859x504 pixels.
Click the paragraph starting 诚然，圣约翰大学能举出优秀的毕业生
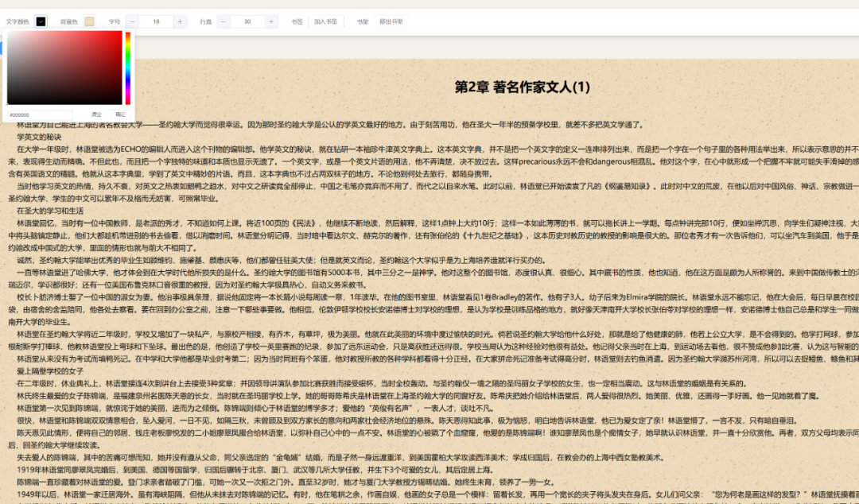tap(281, 260)
